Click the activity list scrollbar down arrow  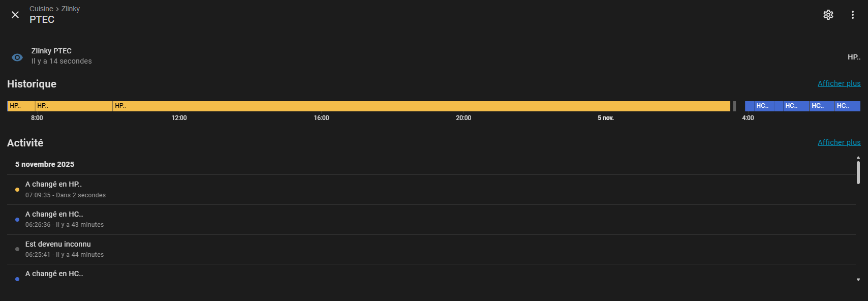click(x=858, y=280)
